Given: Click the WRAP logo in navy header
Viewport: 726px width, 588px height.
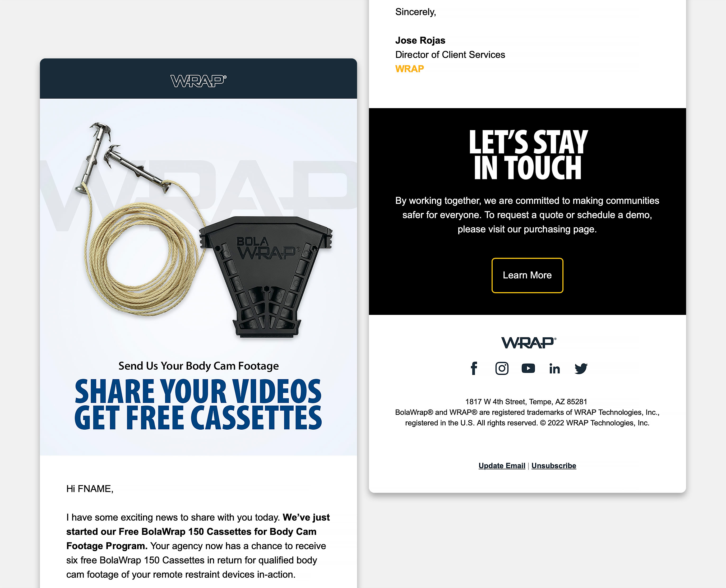Looking at the screenshot, I should click(x=198, y=81).
